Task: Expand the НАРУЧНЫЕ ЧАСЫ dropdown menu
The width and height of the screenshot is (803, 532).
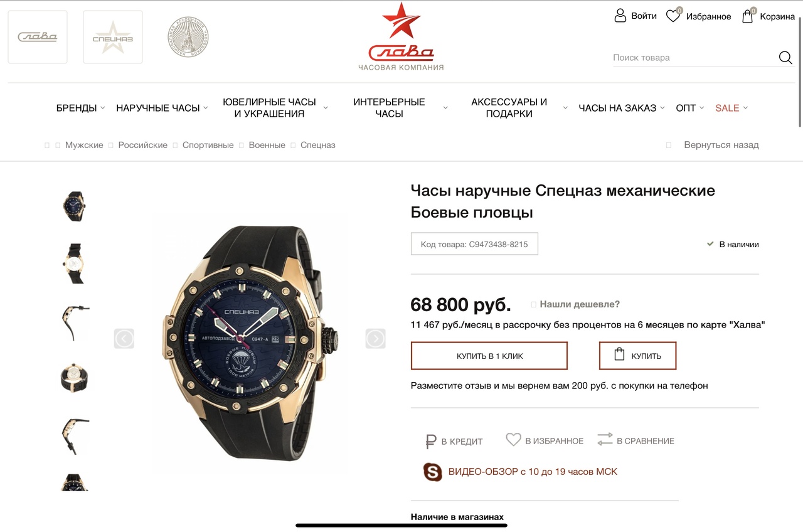Action: point(162,108)
